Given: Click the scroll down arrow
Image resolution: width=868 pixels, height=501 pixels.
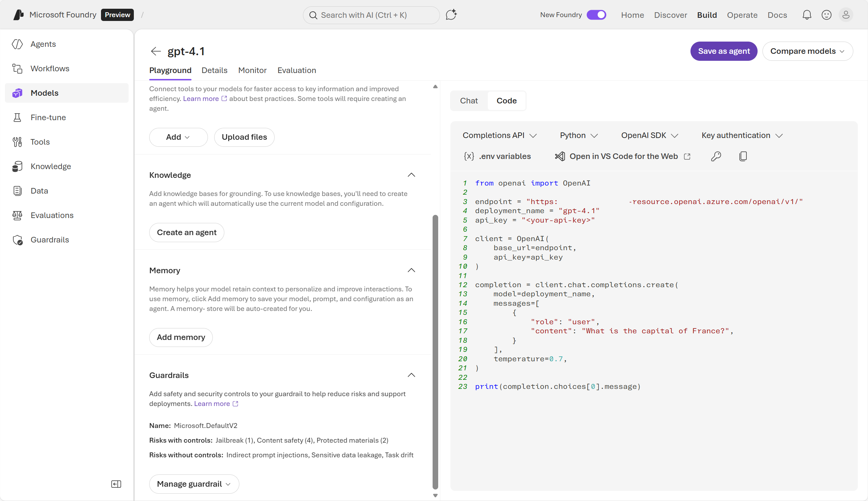Looking at the screenshot, I should 435,495.
